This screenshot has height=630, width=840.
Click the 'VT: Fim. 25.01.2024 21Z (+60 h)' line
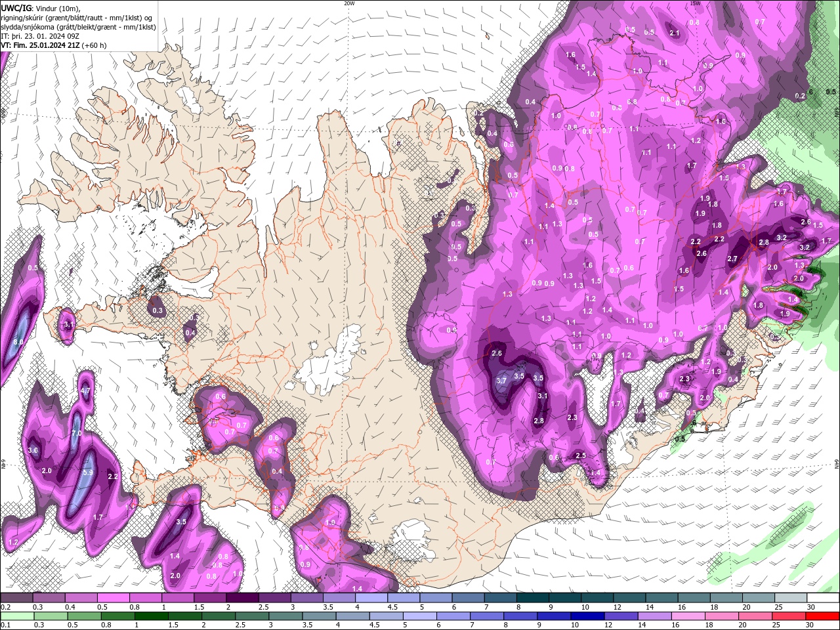(x=54, y=45)
